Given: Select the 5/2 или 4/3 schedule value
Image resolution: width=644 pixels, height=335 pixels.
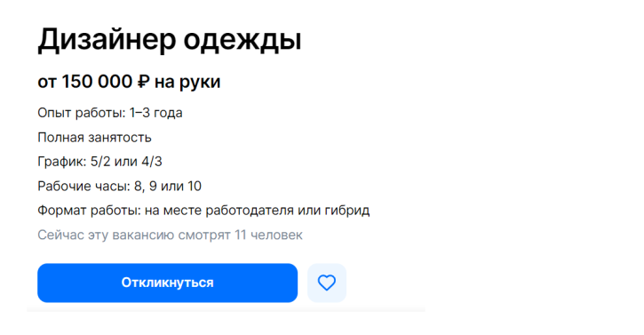Looking at the screenshot, I should [x=126, y=162].
